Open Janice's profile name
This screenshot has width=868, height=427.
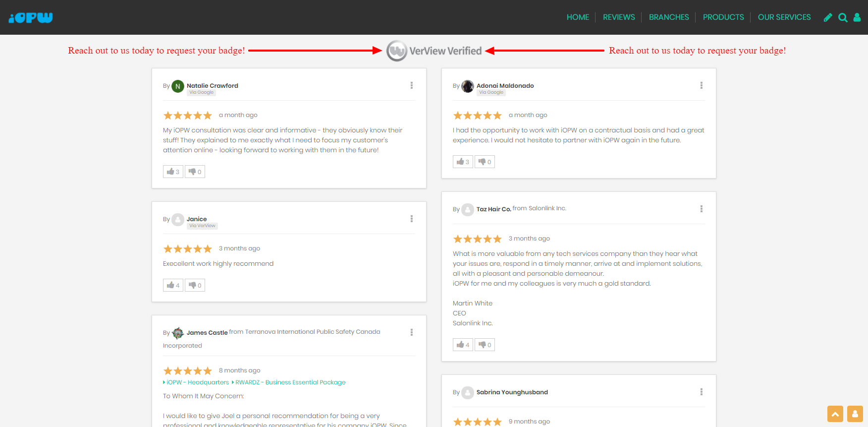click(197, 219)
